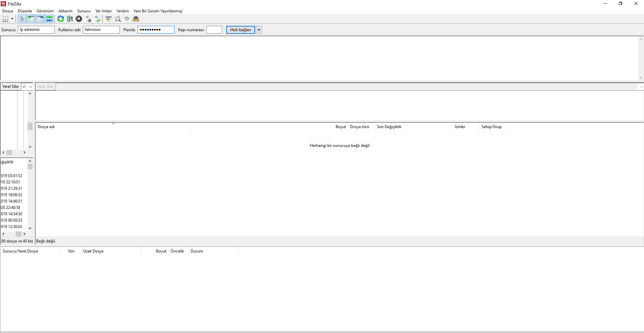Click the Hızlı bağlan button

click(x=241, y=30)
